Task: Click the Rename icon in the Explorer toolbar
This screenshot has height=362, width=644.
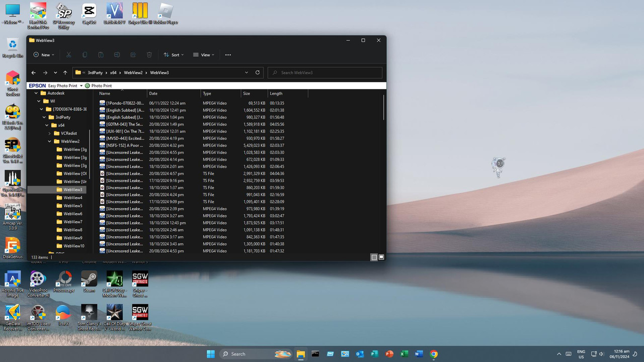Action: coord(117,55)
